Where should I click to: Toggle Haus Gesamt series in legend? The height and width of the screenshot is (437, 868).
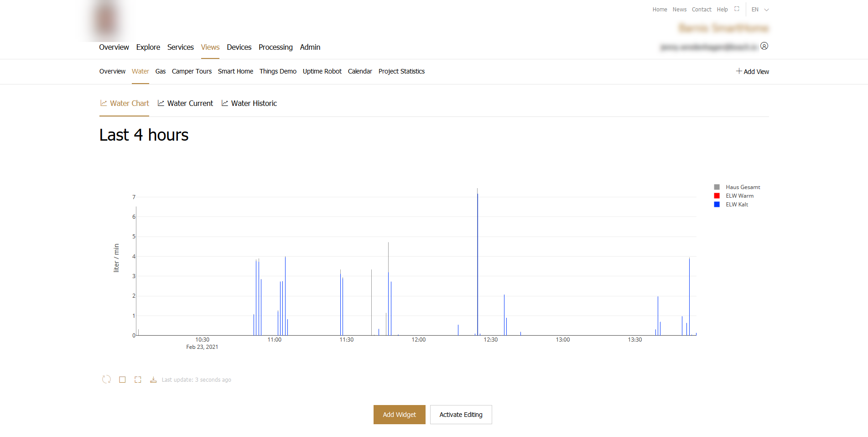tap(743, 187)
